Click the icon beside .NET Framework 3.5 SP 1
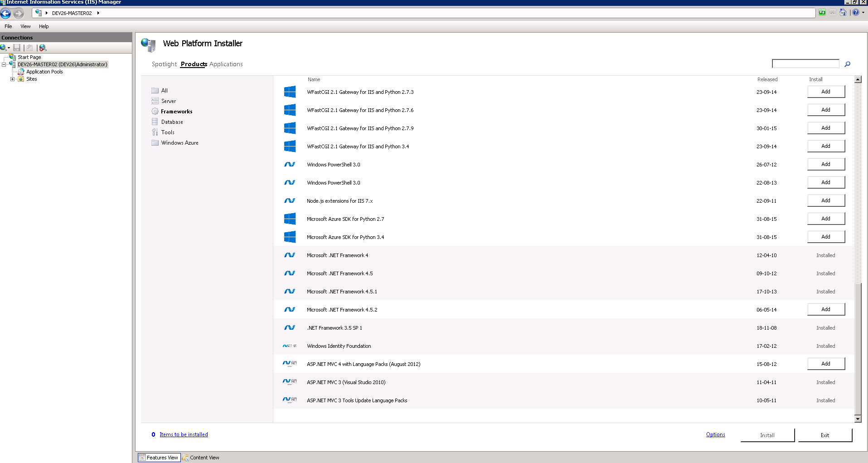 (x=290, y=327)
